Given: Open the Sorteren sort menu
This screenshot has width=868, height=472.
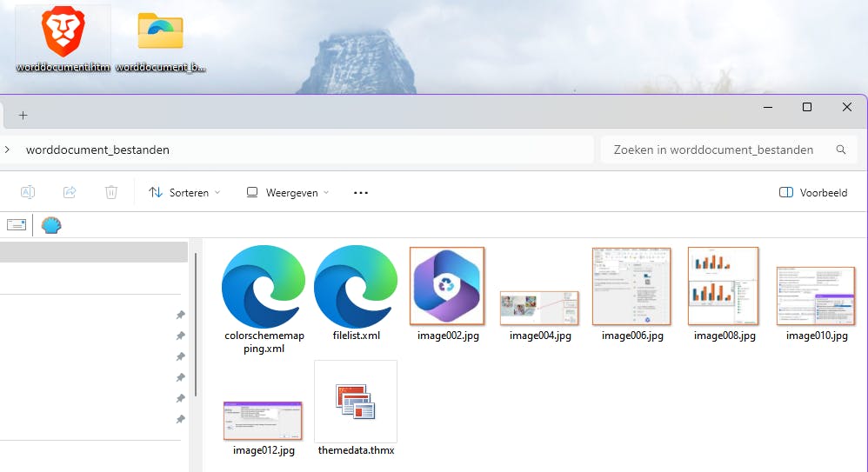Looking at the screenshot, I should pyautogui.click(x=184, y=193).
